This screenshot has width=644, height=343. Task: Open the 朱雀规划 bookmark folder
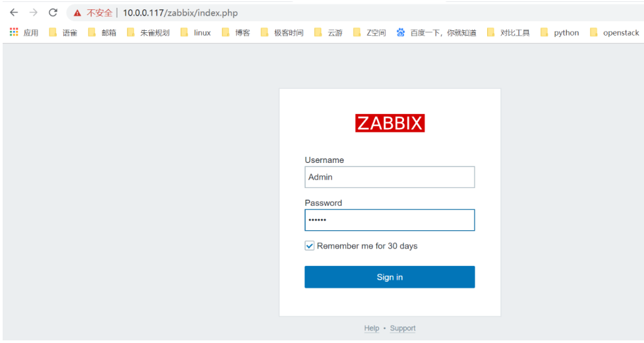pos(148,32)
